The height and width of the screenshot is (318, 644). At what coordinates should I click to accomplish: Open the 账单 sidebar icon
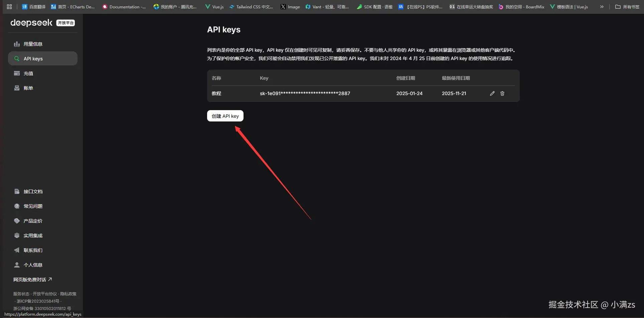tap(17, 88)
